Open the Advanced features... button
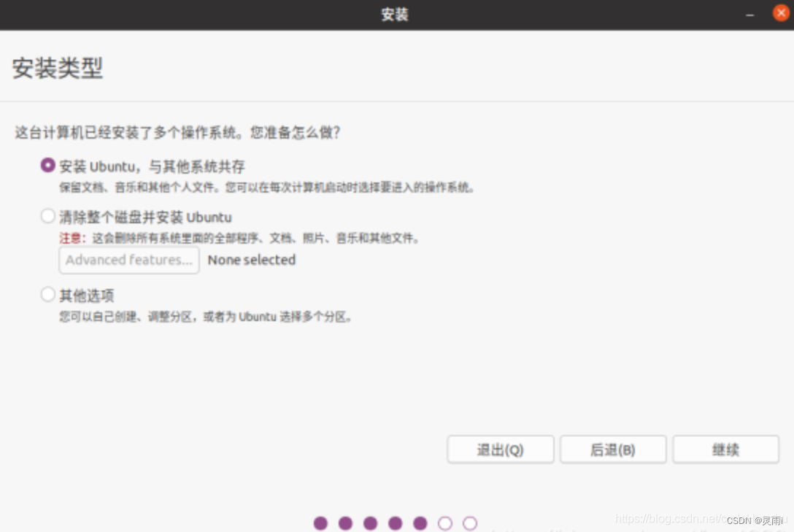This screenshot has height=532, width=794. [129, 261]
